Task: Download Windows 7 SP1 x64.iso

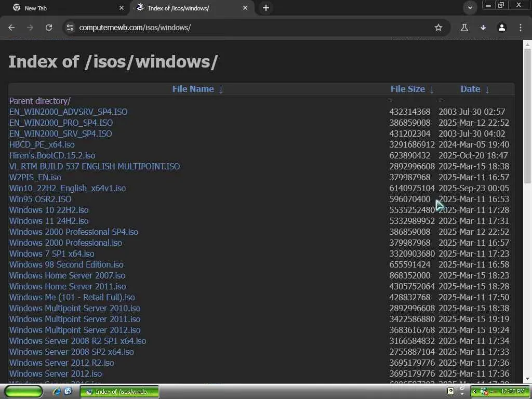Action: pyautogui.click(x=51, y=254)
